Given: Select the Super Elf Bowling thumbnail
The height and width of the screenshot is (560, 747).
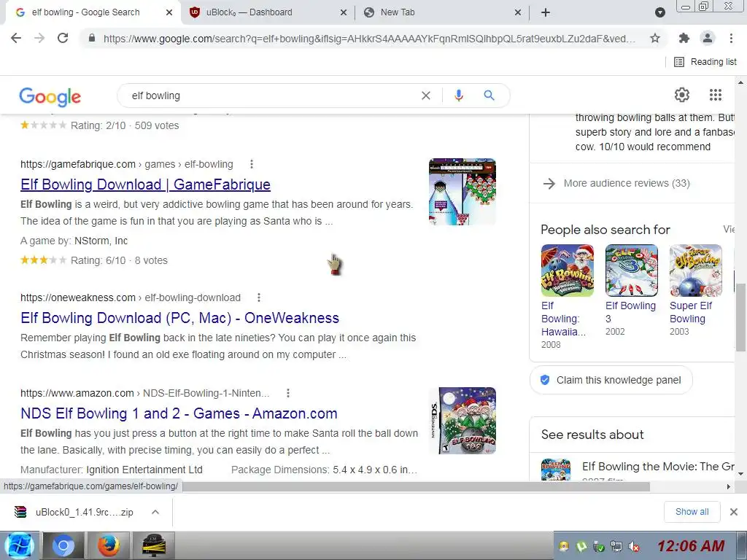Looking at the screenshot, I should tap(695, 271).
